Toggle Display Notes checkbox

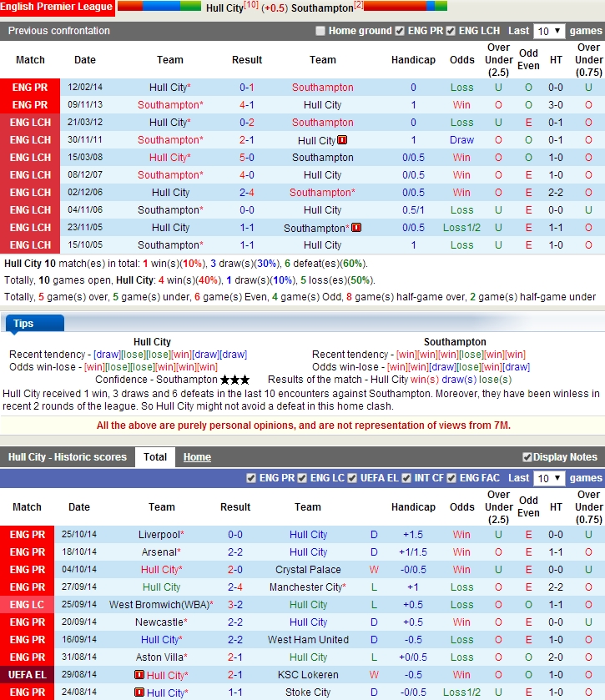(527, 457)
